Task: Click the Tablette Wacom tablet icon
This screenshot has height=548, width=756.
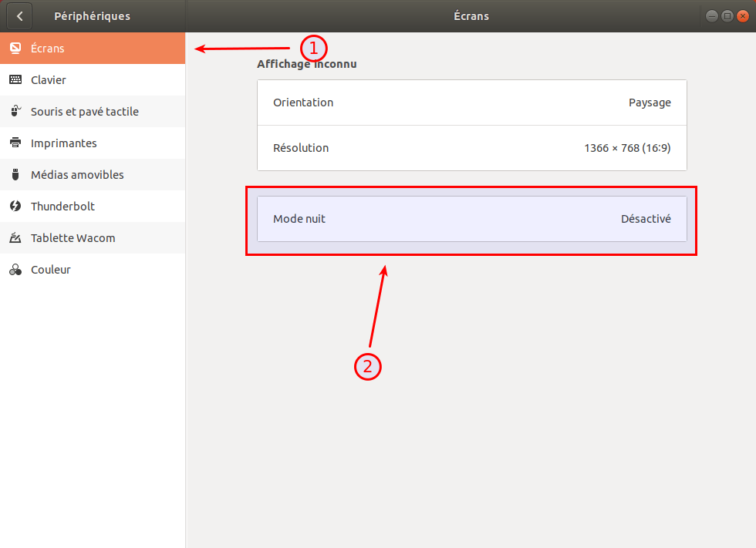Action: 15,238
